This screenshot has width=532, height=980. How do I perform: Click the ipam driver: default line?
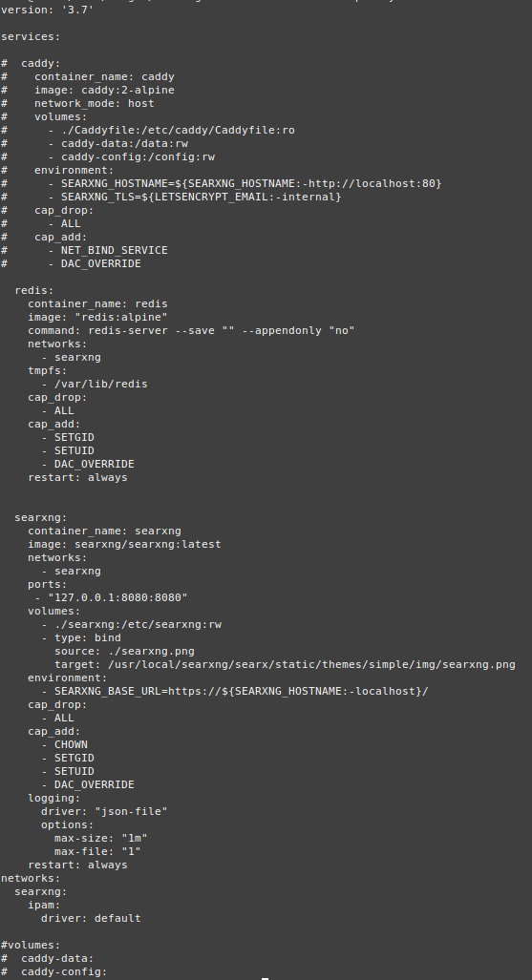pyautogui.click(x=91, y=918)
